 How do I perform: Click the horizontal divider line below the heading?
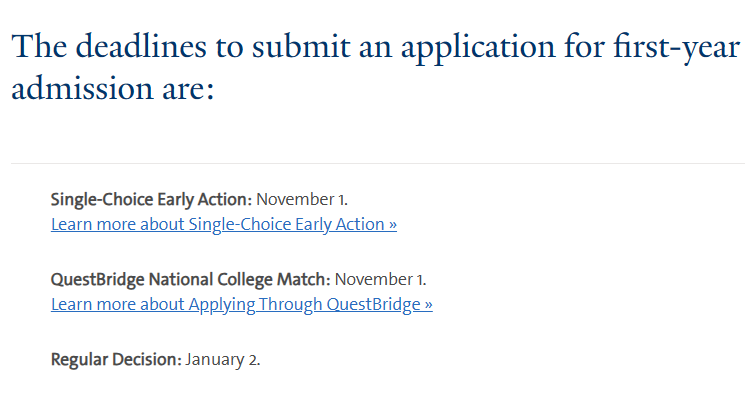(378, 163)
